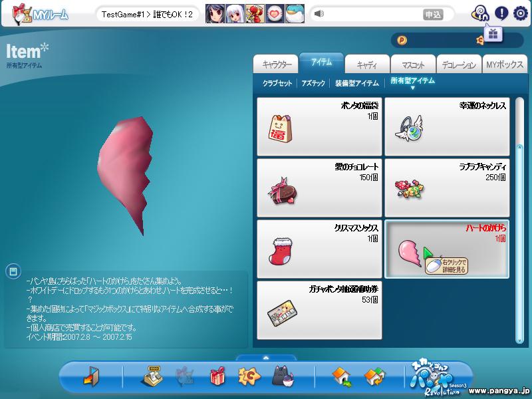The image size is (532, 399).
Task: Click the 53個 quantity of the lottery ticket
Action: click(x=370, y=300)
